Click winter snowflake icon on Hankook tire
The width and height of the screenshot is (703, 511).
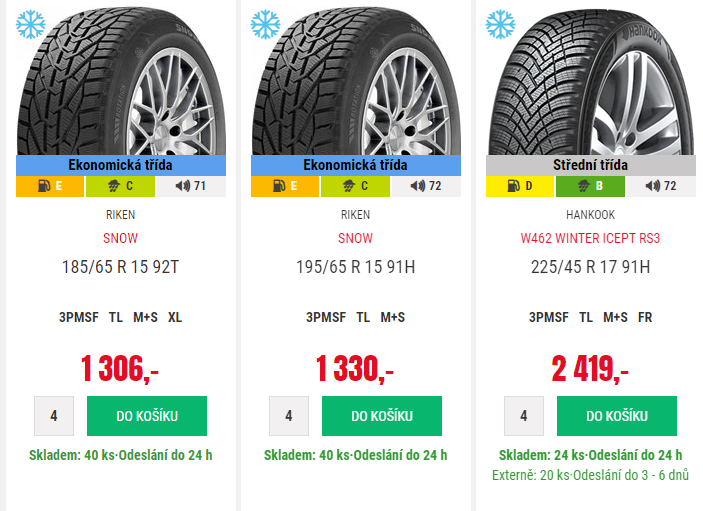(x=500, y=24)
